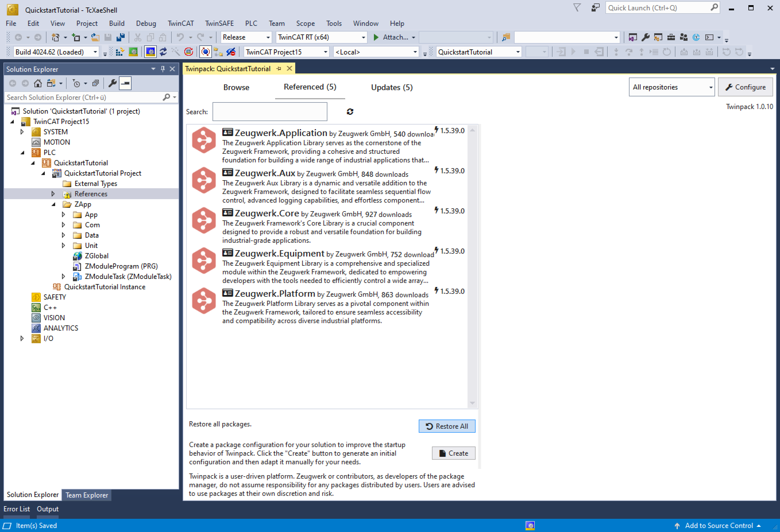Close the Twinpack: QuickstartTutorial tab

tap(289, 68)
